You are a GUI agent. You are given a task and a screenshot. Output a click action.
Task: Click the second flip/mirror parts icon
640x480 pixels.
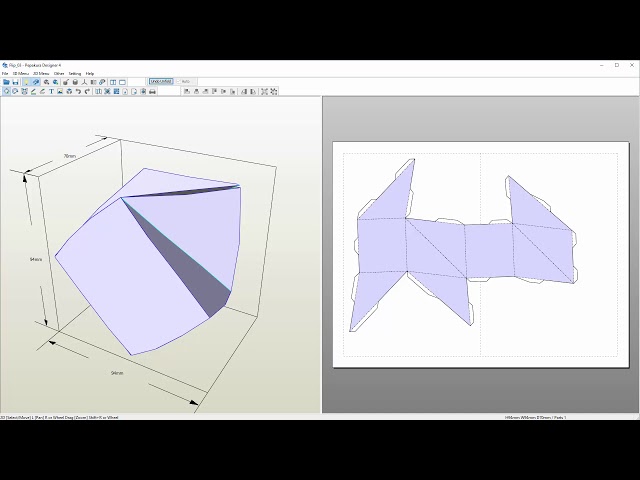[x=253, y=91]
